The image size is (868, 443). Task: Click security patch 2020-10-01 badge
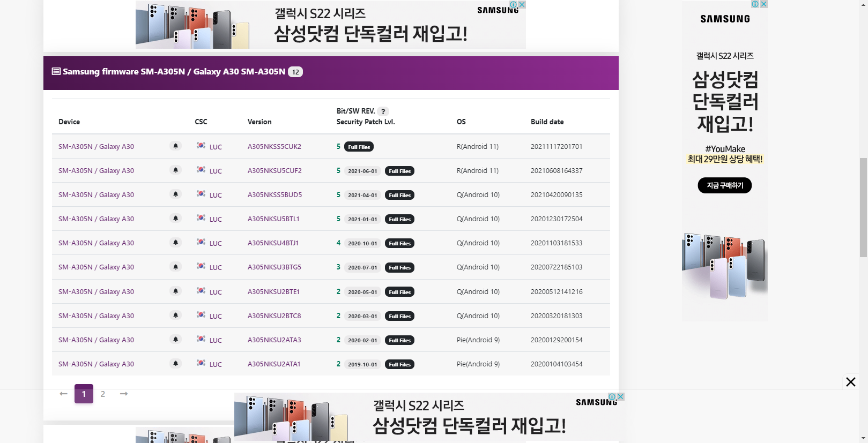point(362,243)
